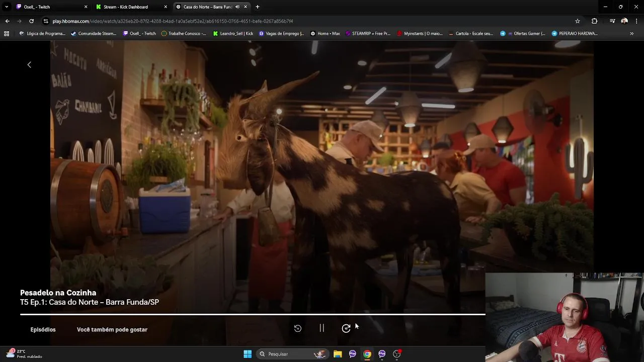Open Vagas de Emprego bookmark
The image size is (644, 362).
[x=281, y=34]
